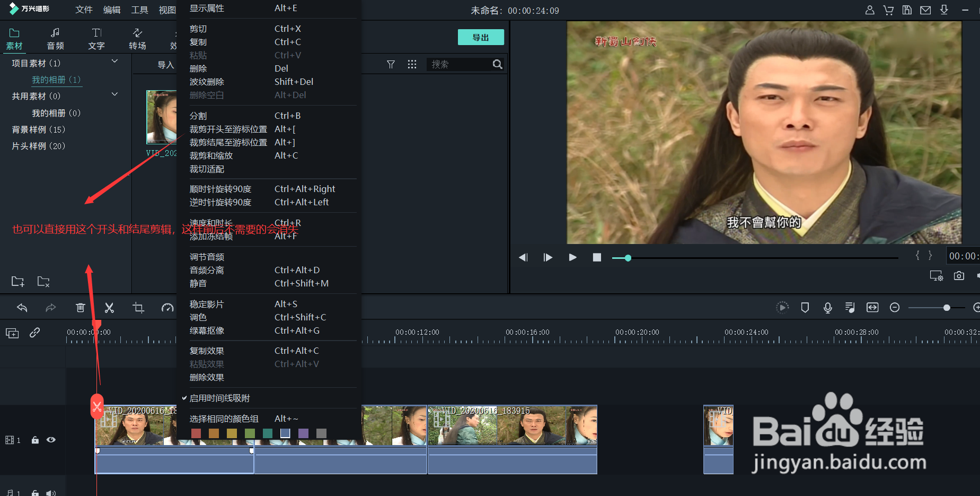Image resolution: width=980 pixels, height=496 pixels.
Task: Click the filter funnel icon
Action: [391, 64]
